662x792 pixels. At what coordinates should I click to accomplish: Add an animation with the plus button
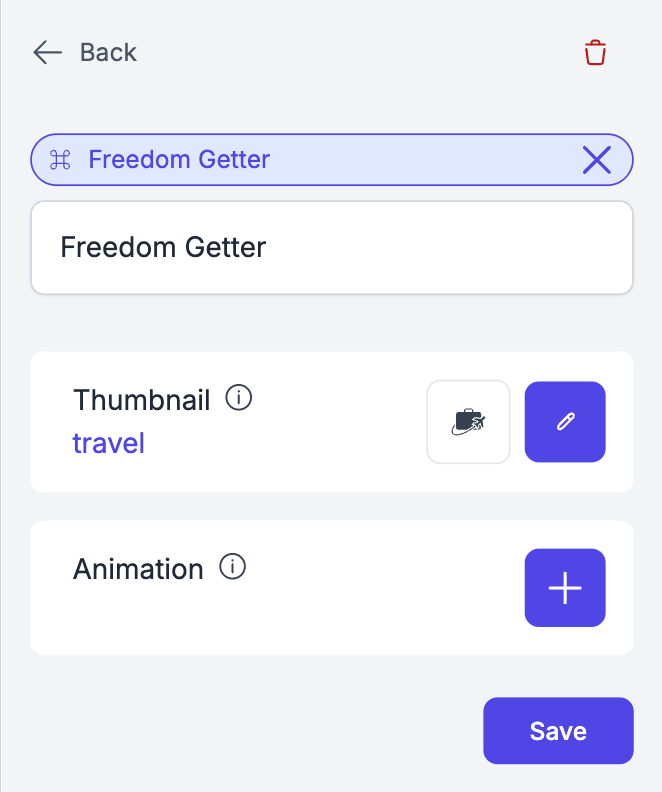565,588
